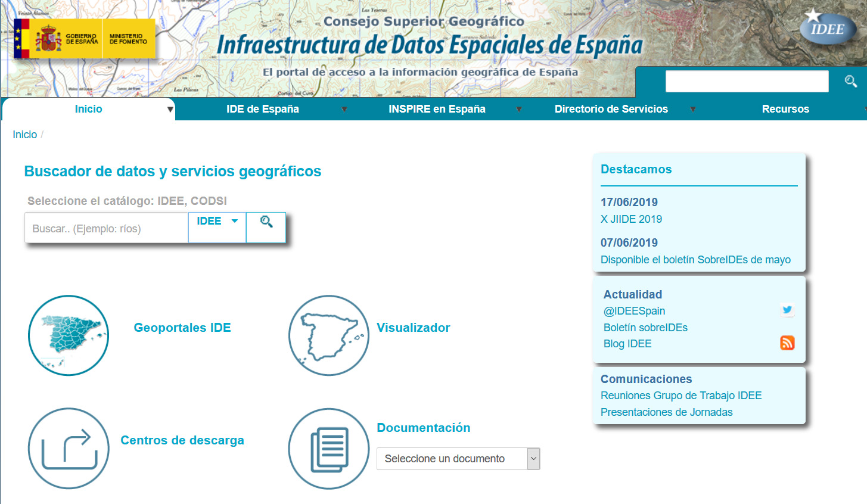
Task: Click the 17/06/2019 date text
Action: pos(629,202)
